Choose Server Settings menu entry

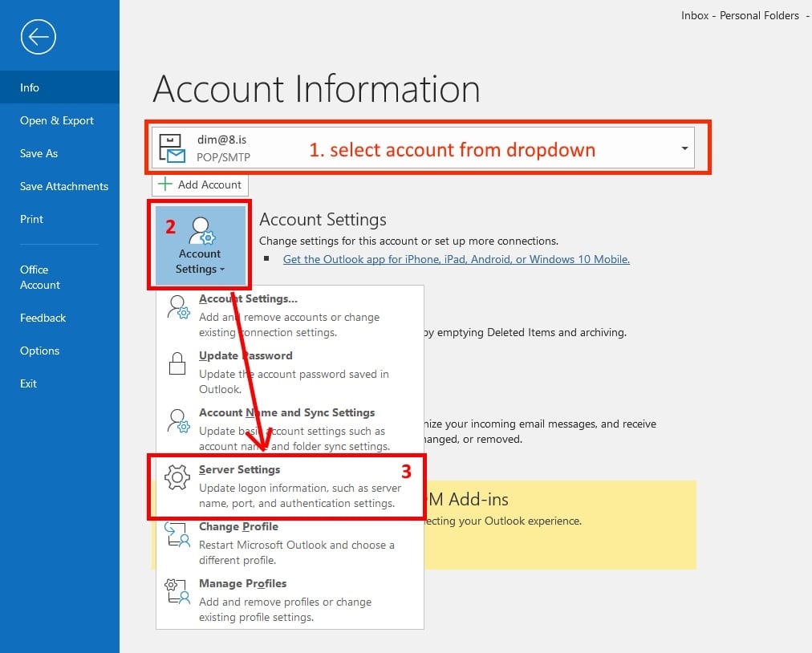click(290, 485)
